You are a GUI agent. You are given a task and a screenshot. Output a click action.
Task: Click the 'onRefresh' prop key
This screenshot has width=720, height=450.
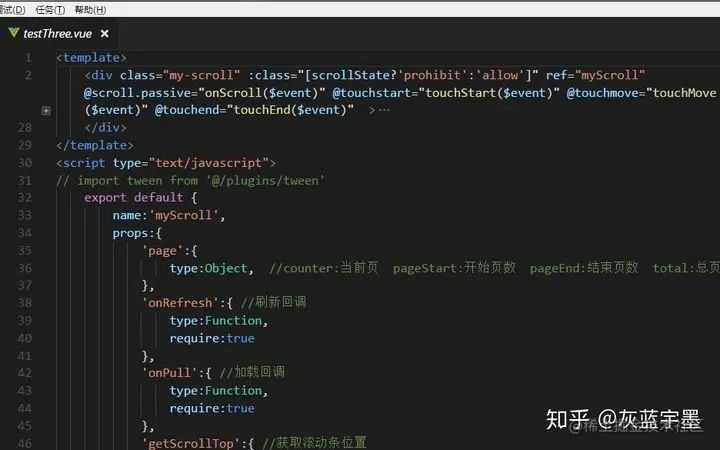coord(180,303)
